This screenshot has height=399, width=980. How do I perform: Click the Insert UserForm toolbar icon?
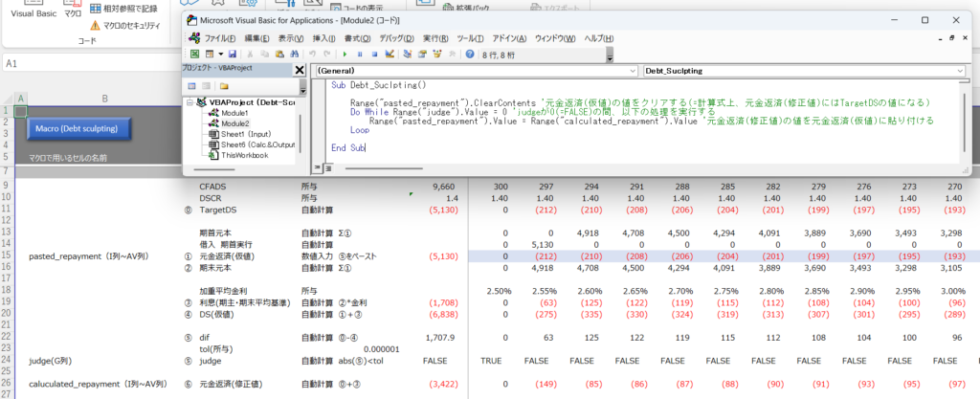coord(210,55)
